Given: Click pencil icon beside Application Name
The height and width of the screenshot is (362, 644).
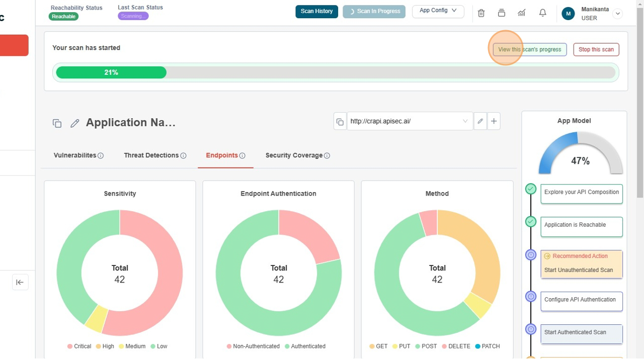Looking at the screenshot, I should point(75,123).
